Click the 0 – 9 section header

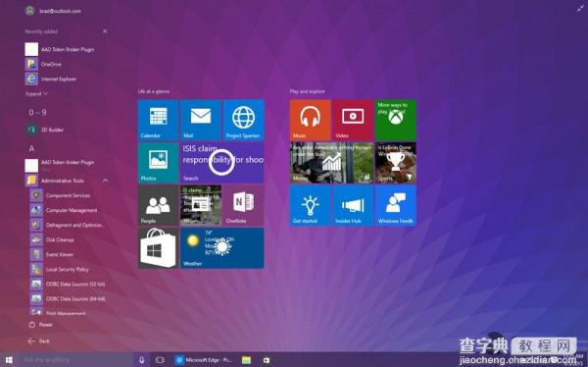[37, 112]
